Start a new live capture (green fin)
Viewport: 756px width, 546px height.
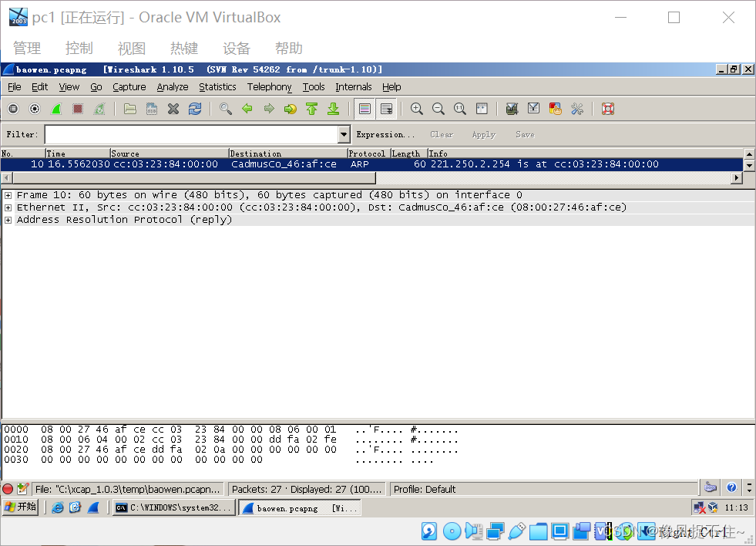(56, 109)
